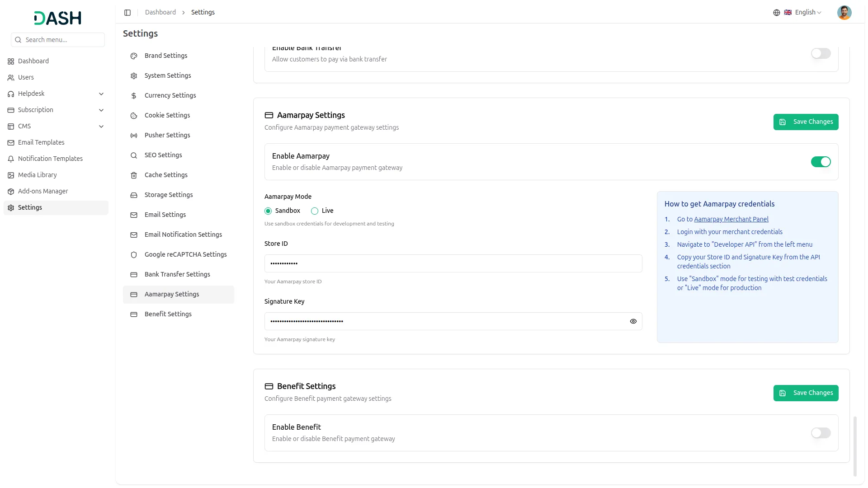This screenshot has width=868, height=488.
Task: Expand the CMS menu chevron
Action: pos(101,127)
